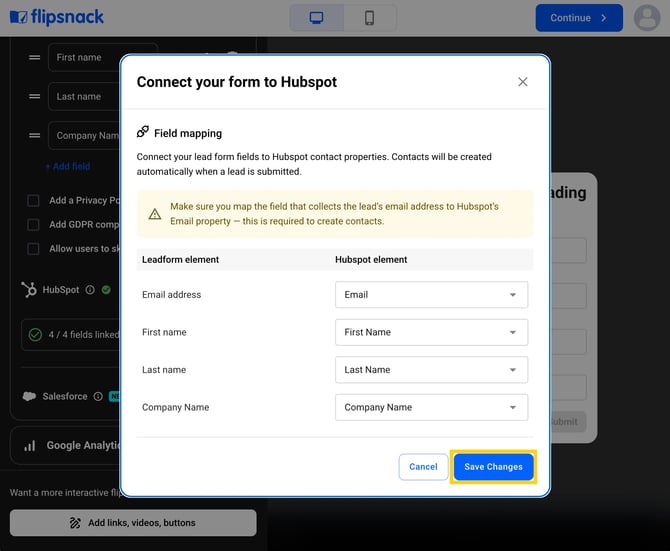
Task: Tick the Add GDPR compliance checkbox
Action: pyautogui.click(x=34, y=225)
